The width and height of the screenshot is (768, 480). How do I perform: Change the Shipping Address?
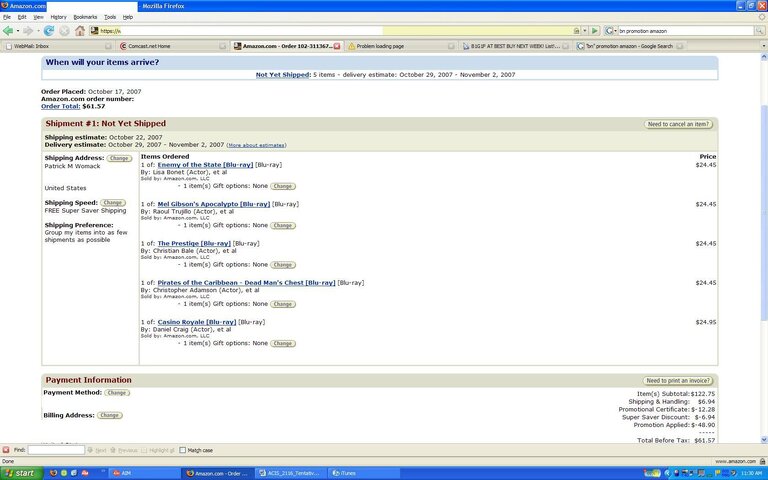click(x=119, y=158)
